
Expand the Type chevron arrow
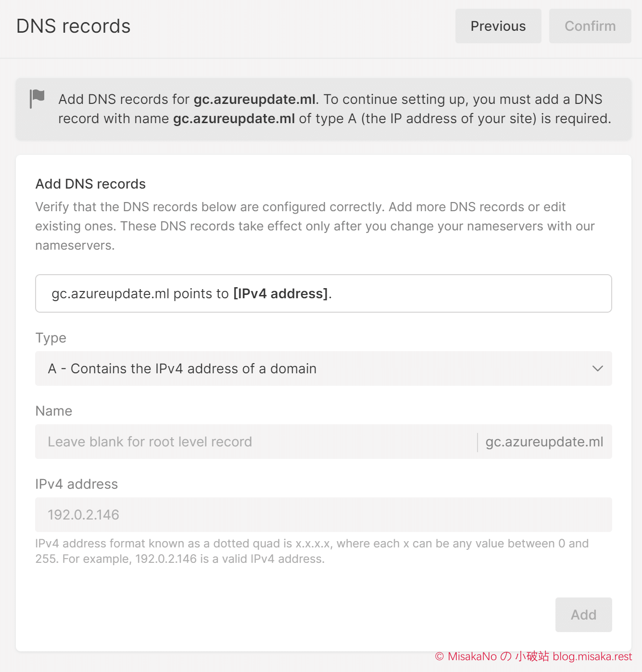pos(598,368)
